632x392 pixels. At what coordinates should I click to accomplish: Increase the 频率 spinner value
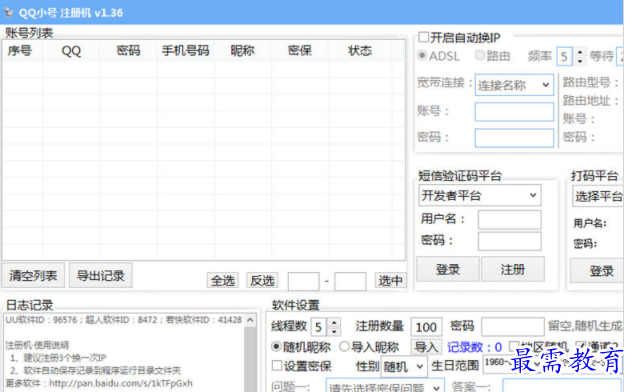coord(580,52)
